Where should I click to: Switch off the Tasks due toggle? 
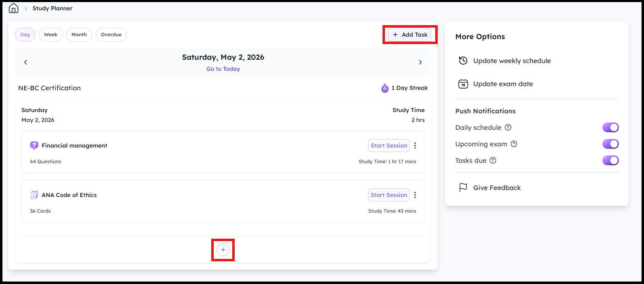point(611,160)
